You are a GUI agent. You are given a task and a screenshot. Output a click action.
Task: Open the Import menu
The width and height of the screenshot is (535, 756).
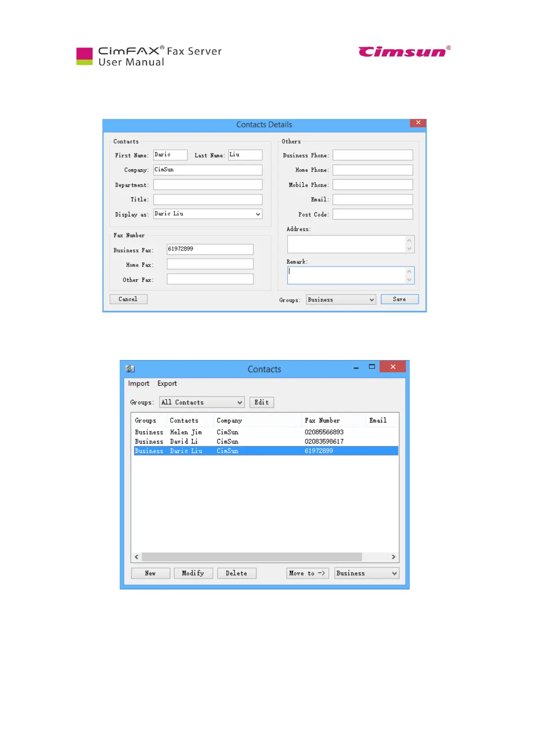pyautogui.click(x=138, y=383)
